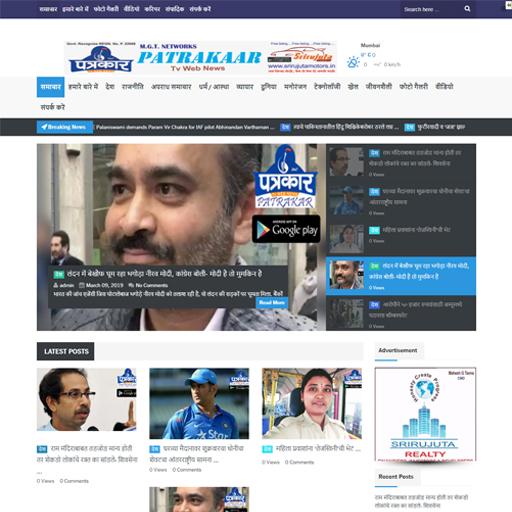Select the Uddhav Thackeray slide in slider list
512x512 pixels.
tap(401, 162)
